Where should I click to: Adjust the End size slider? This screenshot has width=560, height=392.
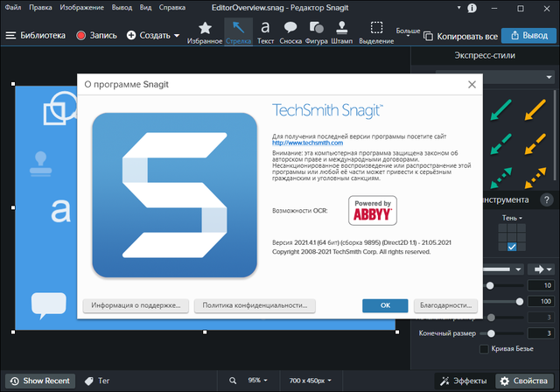coord(491,333)
